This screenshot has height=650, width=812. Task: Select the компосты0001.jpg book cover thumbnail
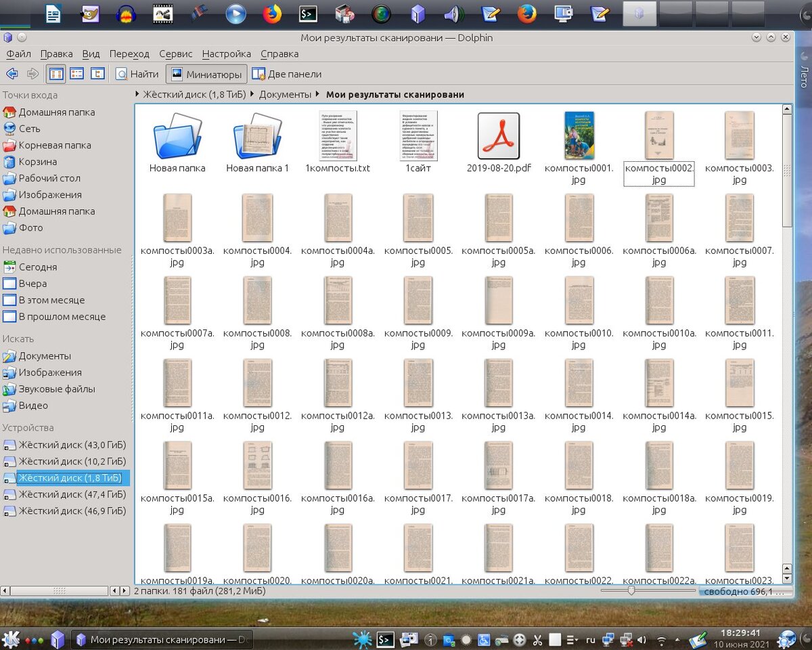[x=579, y=135]
